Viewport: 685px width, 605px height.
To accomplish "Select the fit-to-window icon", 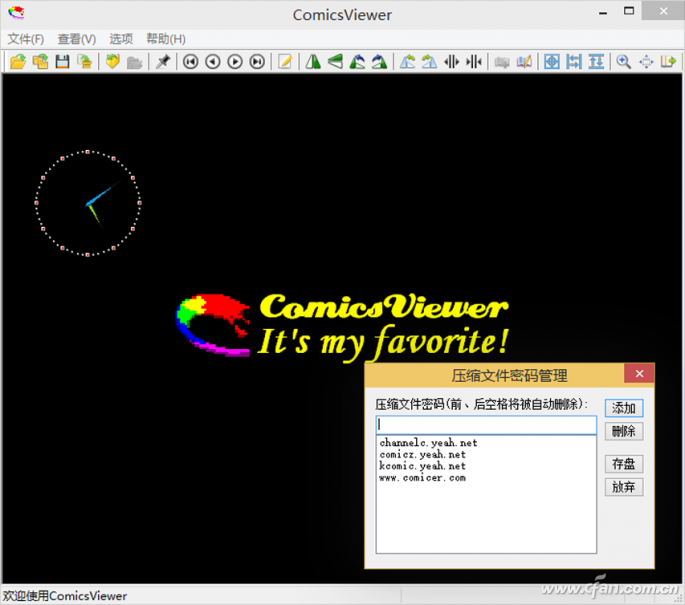I will coord(551,62).
